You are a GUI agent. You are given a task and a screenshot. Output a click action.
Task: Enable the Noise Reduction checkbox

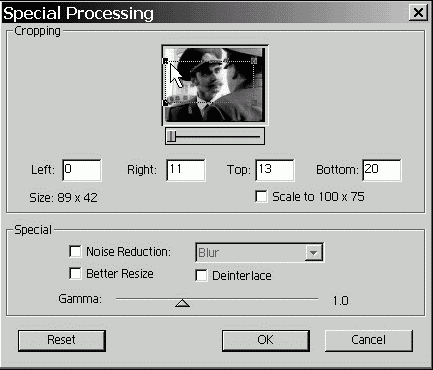[75, 251]
